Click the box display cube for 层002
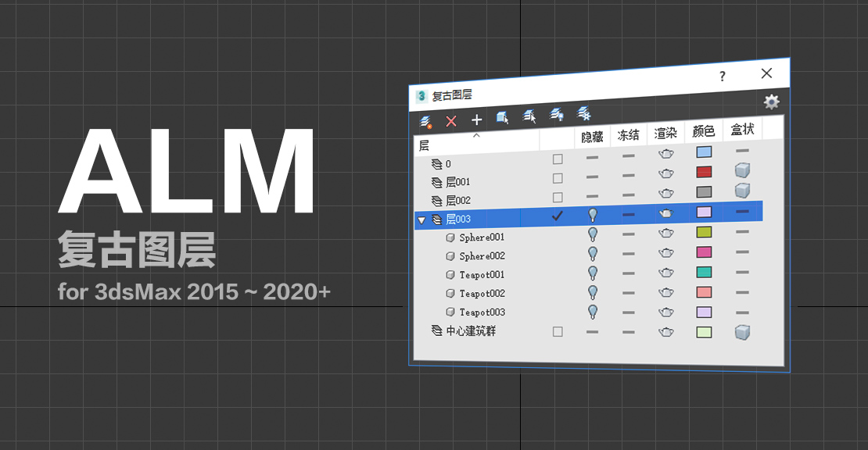The height and width of the screenshot is (450, 868). tap(742, 191)
